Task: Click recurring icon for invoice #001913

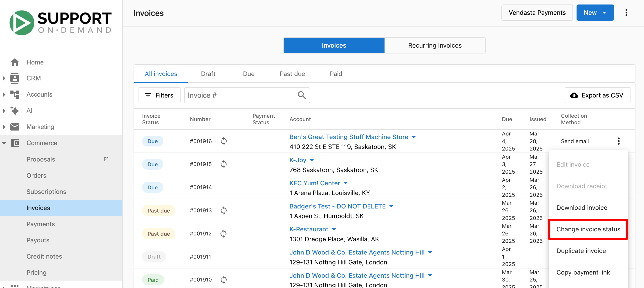Action: [224, 210]
